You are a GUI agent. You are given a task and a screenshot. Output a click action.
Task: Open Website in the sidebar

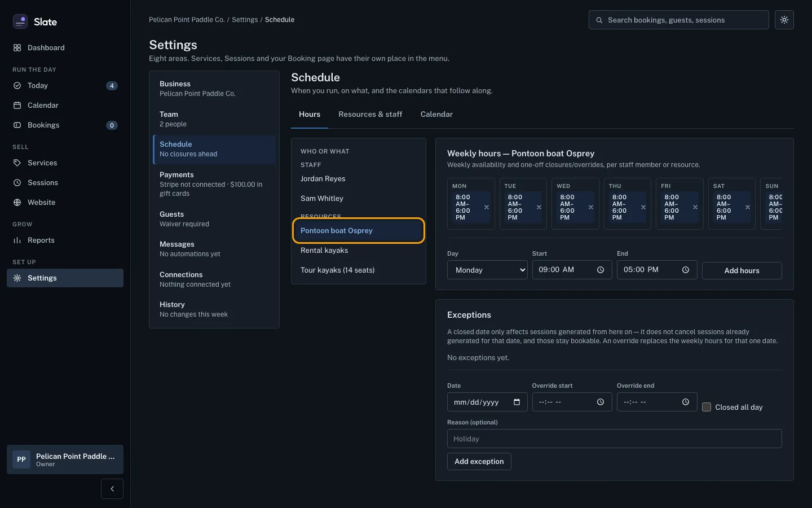pyautogui.click(x=65, y=203)
